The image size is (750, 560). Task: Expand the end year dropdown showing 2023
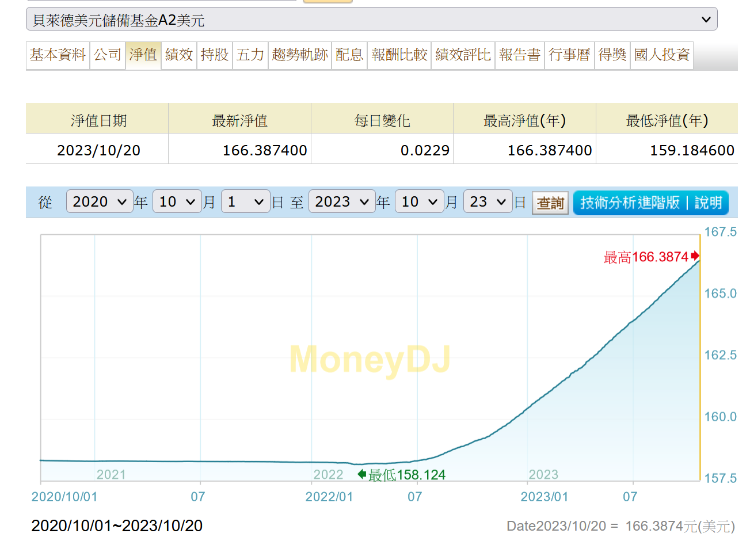pyautogui.click(x=342, y=202)
